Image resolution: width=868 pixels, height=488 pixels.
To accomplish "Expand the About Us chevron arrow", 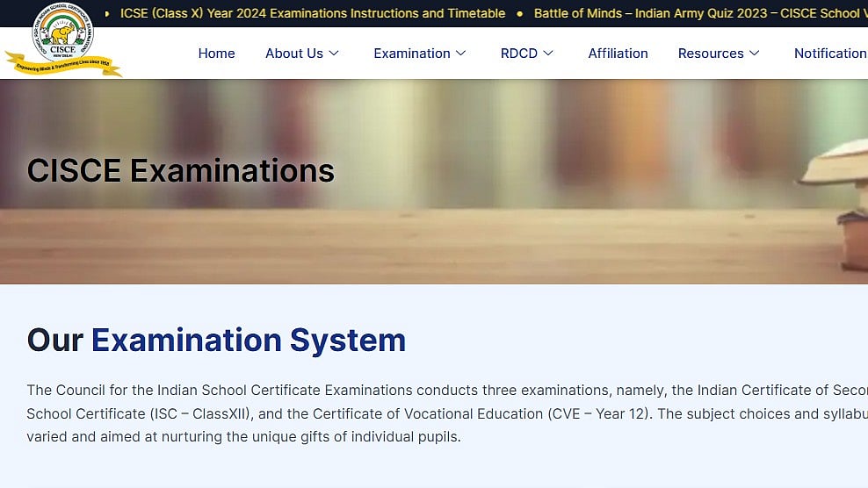I will tap(334, 54).
